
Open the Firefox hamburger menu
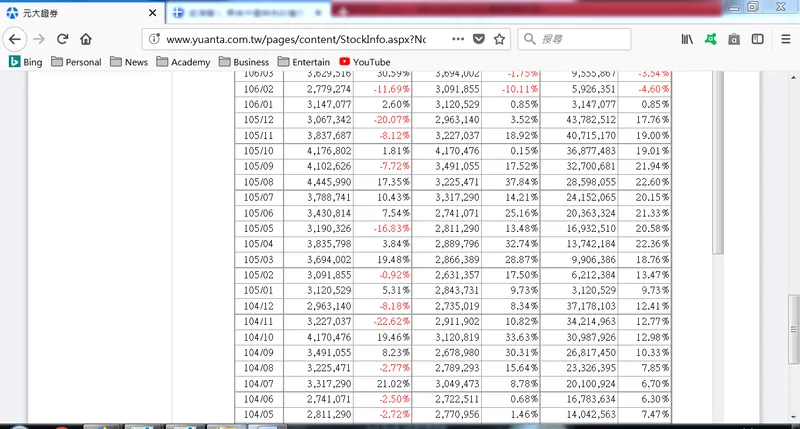click(786, 39)
